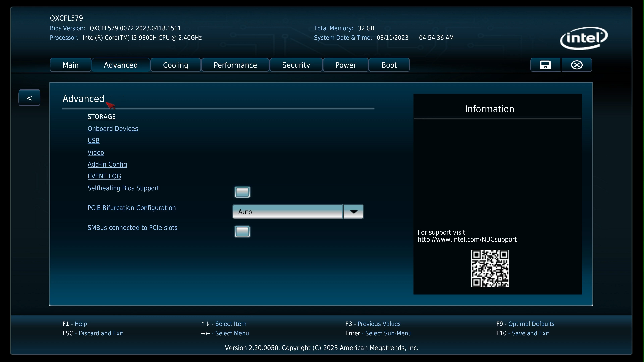This screenshot has width=644, height=362.
Task: Click the back arrow button
Action: (x=29, y=98)
